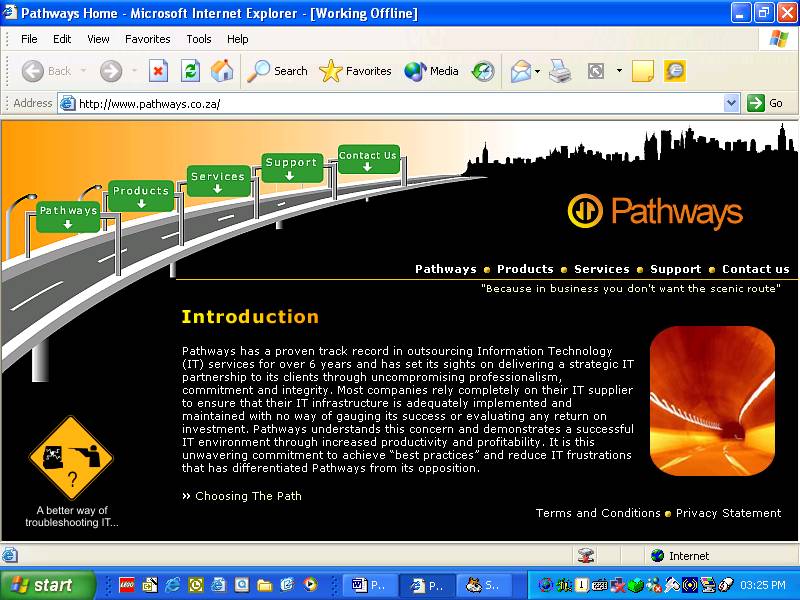Click Services in the black navigation bar
800x600 pixels.
click(602, 269)
